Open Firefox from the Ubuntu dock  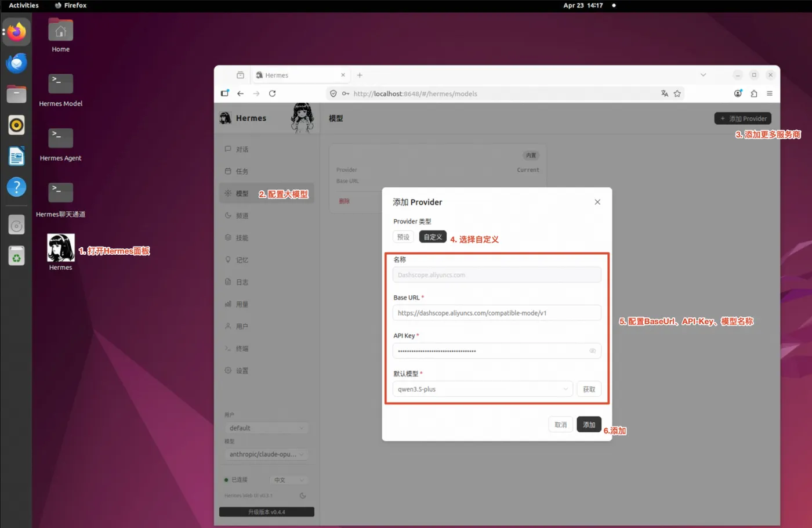(16, 32)
